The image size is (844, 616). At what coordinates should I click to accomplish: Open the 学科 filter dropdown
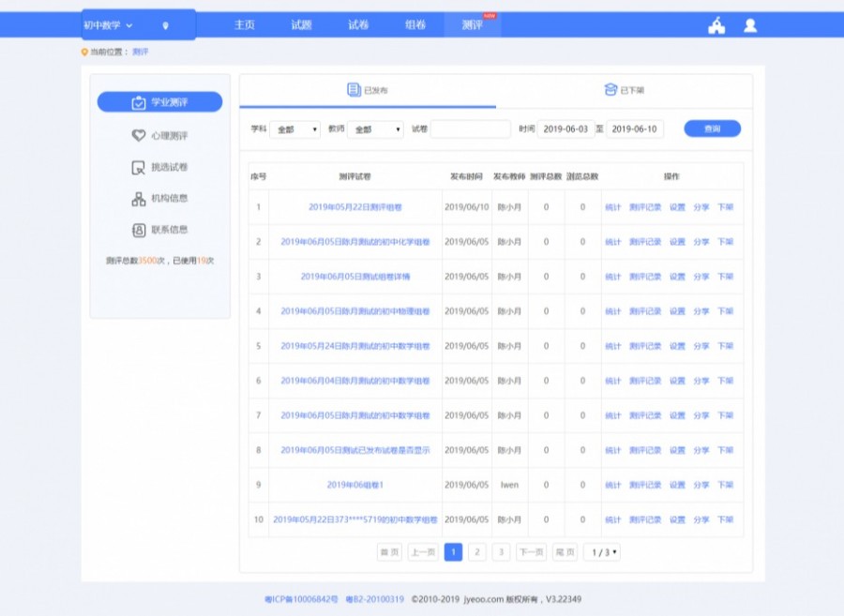click(295, 129)
